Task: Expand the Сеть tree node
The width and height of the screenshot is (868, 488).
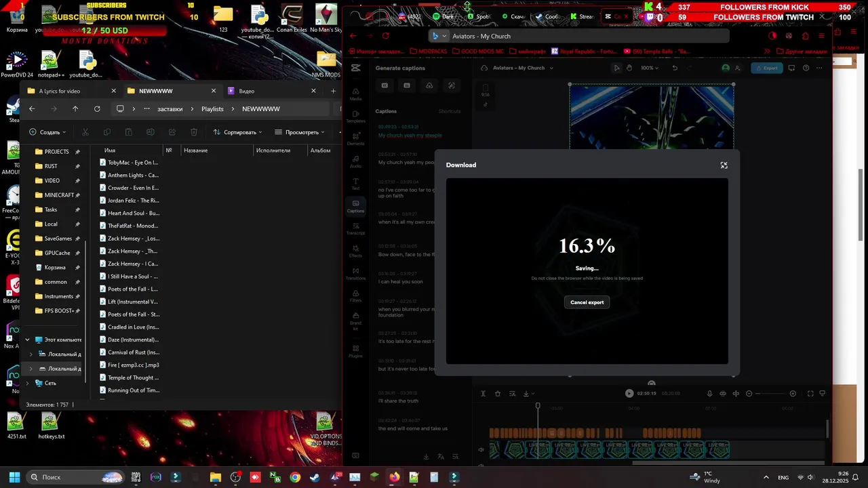Action: pos(27,383)
